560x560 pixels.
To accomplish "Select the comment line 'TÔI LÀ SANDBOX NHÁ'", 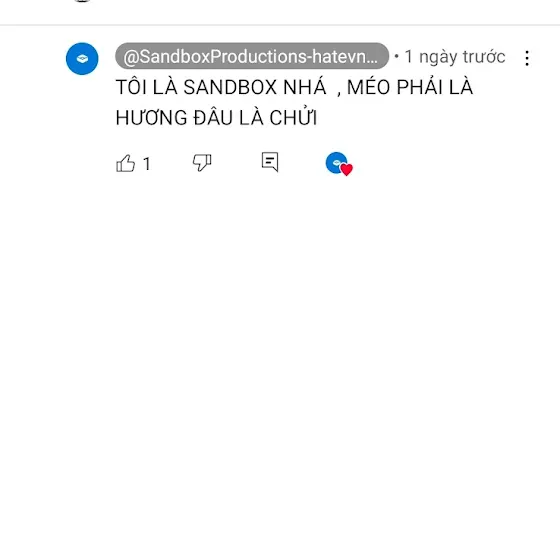I will (221, 87).
